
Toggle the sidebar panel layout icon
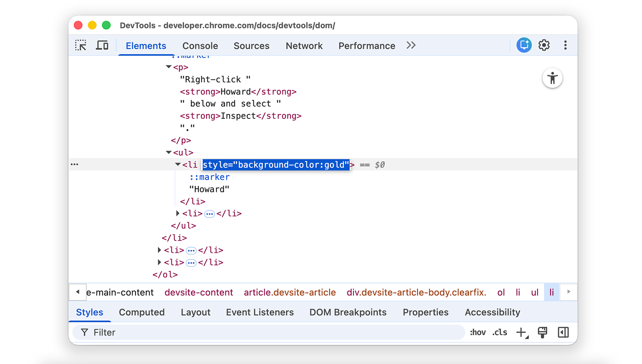point(563,332)
